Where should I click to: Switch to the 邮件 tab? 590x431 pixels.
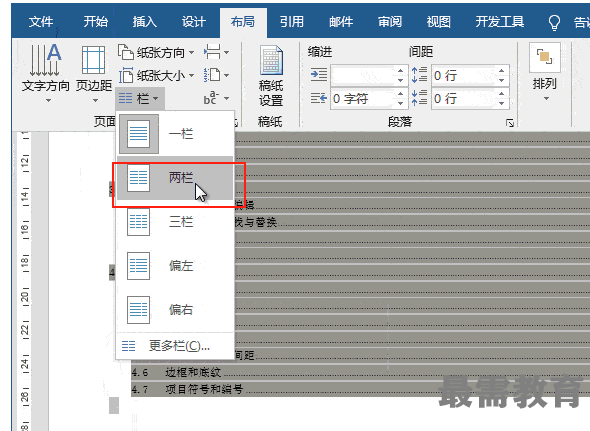(x=341, y=22)
